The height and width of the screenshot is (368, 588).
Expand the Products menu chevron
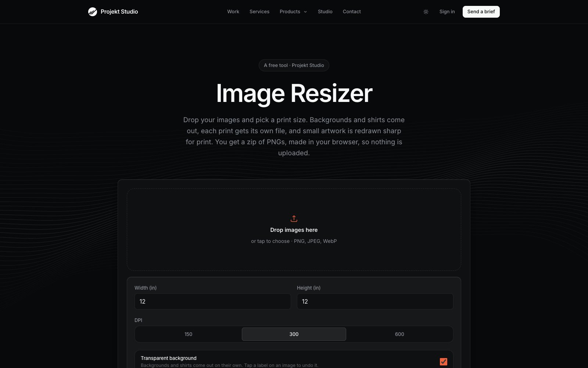tap(305, 12)
